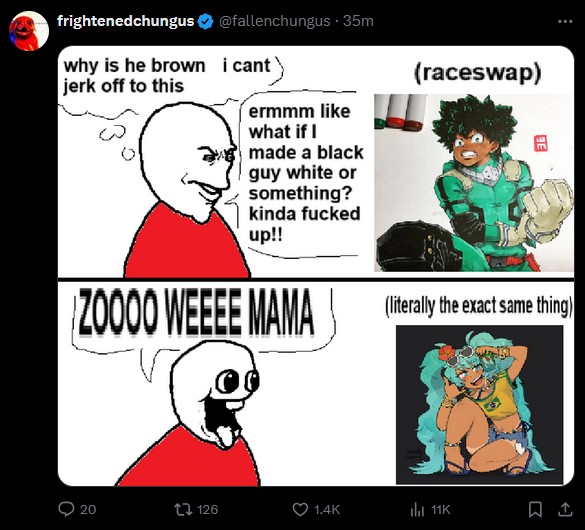Image resolution: width=585 pixels, height=530 pixels.
Task: Click the blue verified badge
Action: pyautogui.click(x=205, y=21)
